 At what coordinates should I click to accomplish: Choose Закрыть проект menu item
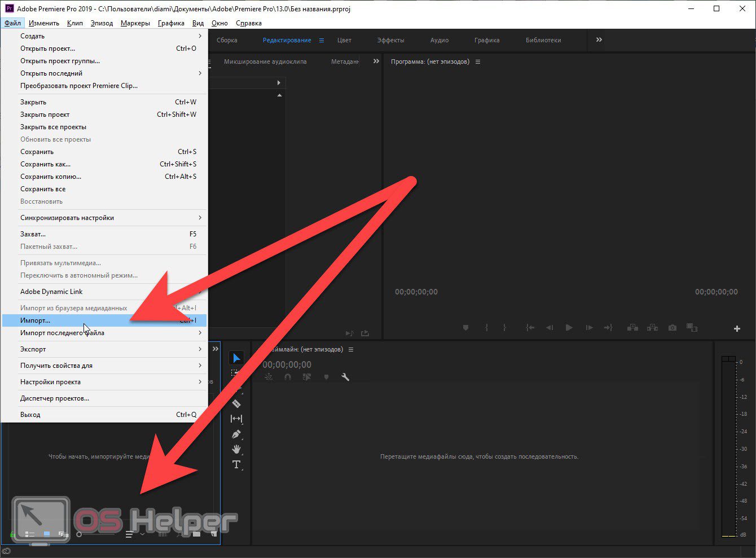click(x=104, y=115)
